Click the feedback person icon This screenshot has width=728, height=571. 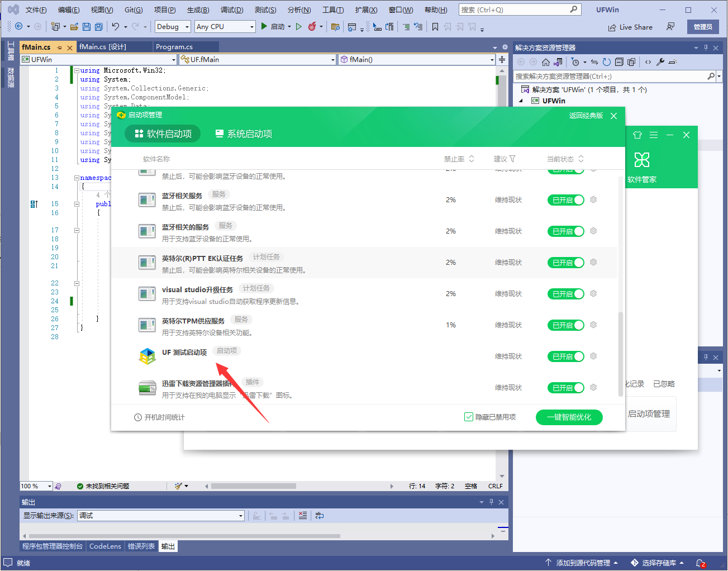(670, 26)
